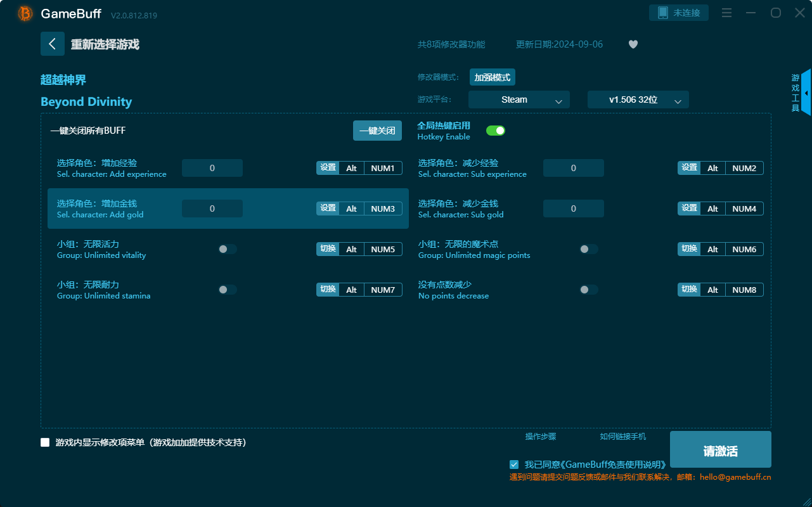Enable Group: Unlimited magic points toggle
This screenshot has height=507, width=812.
[588, 249]
